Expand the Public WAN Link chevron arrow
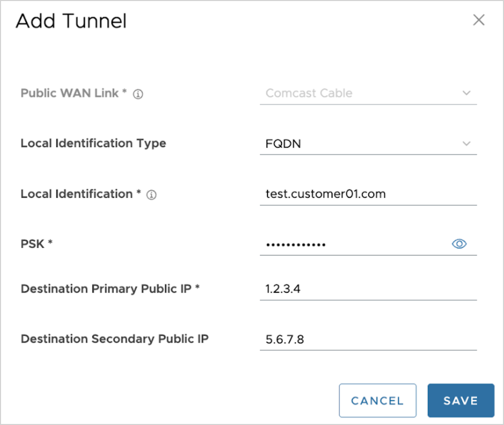This screenshot has height=425, width=504. [466, 93]
